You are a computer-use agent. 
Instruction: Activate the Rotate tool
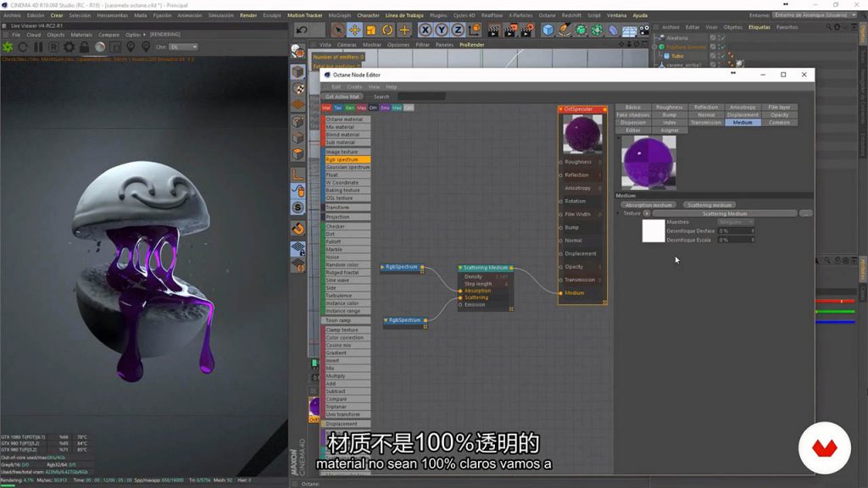(x=387, y=30)
